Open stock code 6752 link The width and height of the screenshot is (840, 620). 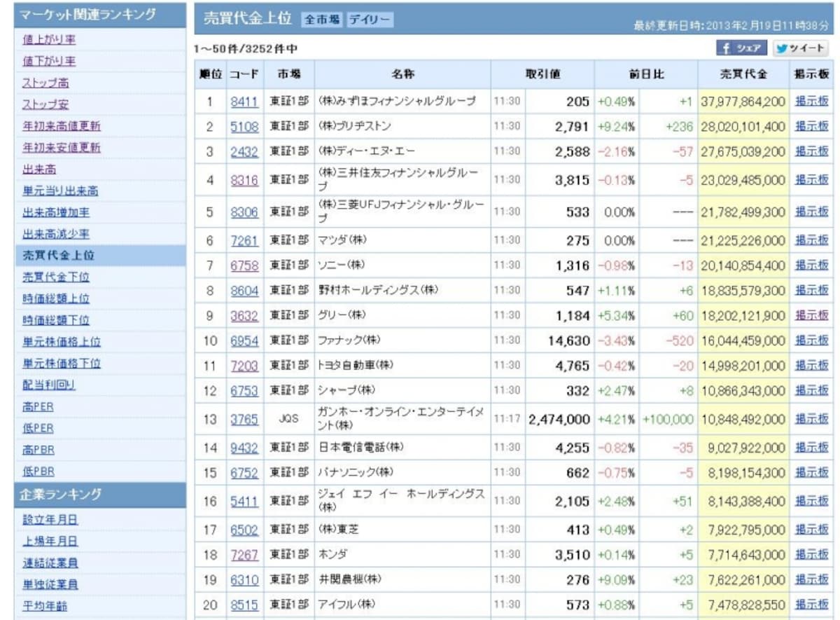pos(244,474)
